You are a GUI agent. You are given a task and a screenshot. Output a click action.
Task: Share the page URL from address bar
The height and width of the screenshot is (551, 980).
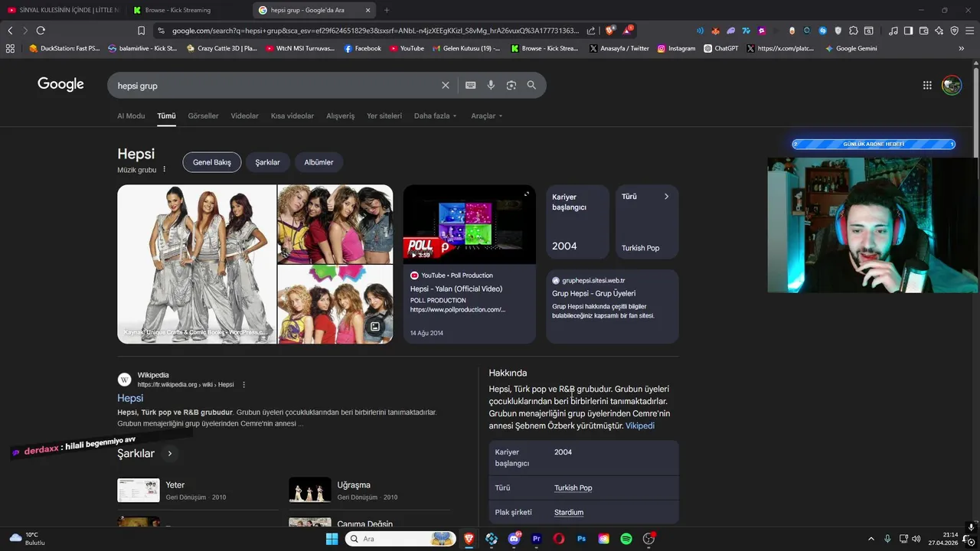(x=591, y=31)
